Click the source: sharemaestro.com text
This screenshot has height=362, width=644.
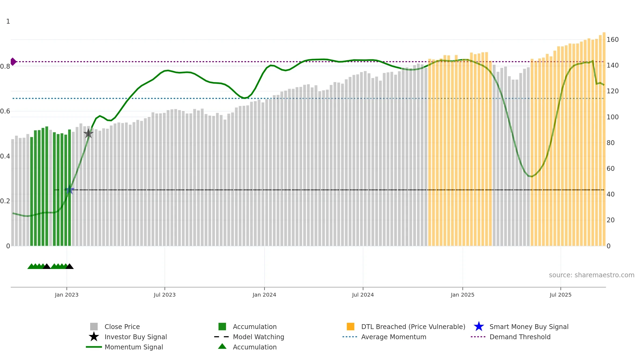[x=592, y=275]
